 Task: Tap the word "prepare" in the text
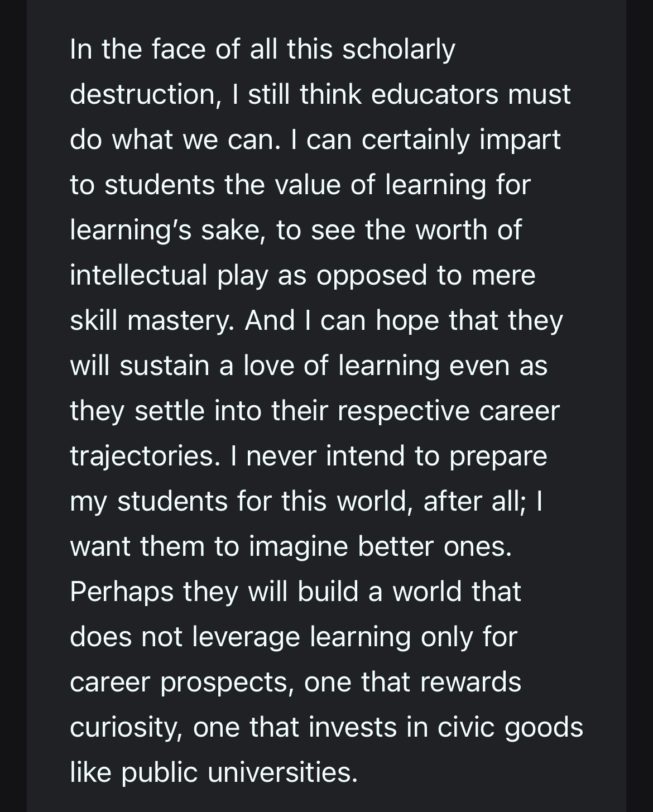click(x=498, y=456)
